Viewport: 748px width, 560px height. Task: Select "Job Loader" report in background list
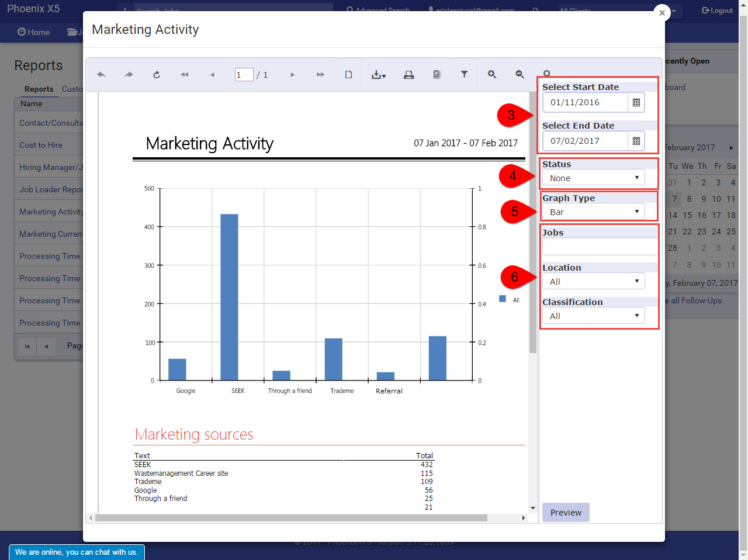coord(51,189)
